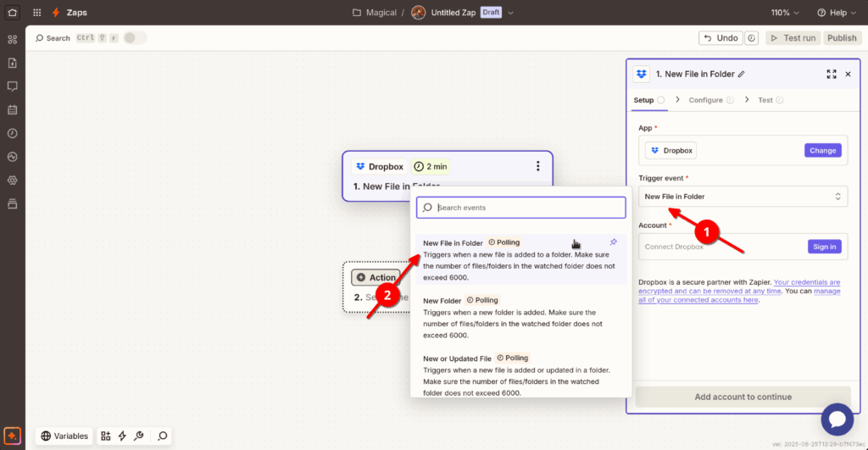868x450 pixels.
Task: Click the Dropbox app chip in App field
Action: click(671, 151)
